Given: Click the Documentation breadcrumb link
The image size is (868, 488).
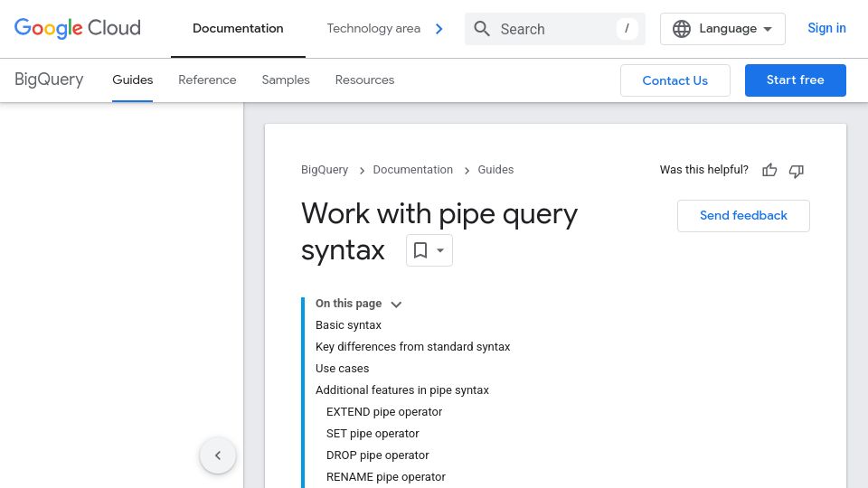Looking at the screenshot, I should (x=412, y=170).
